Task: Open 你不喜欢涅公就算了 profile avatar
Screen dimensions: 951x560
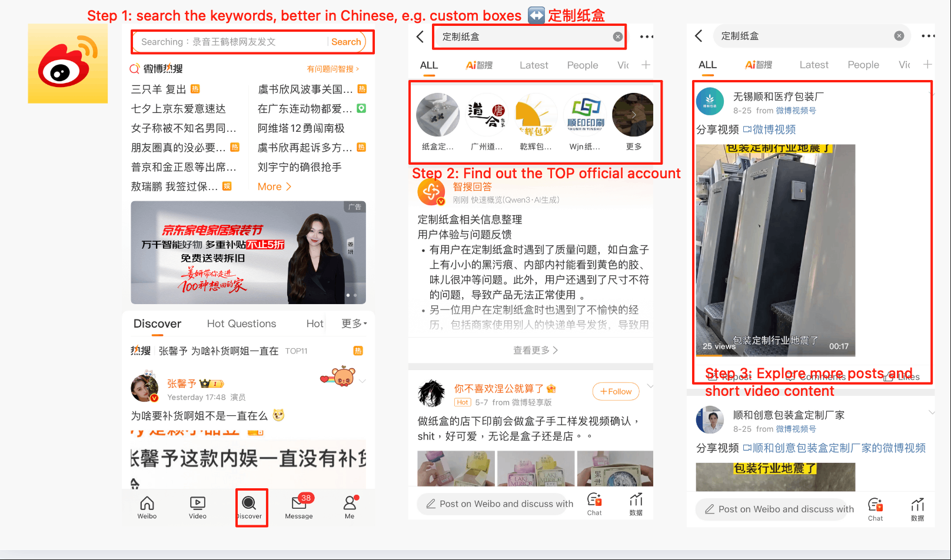Action: 431,394
